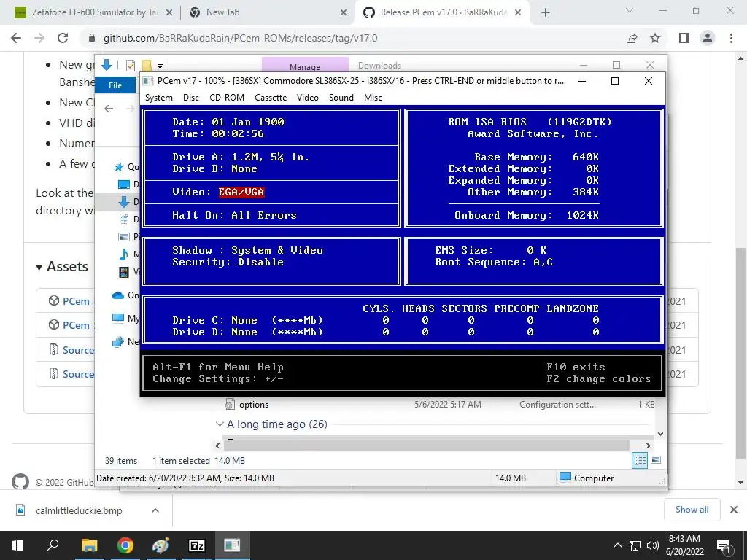Screen dimensions: 747x560
Task: Select the Manage tab in File Explorer
Action: (305, 66)
